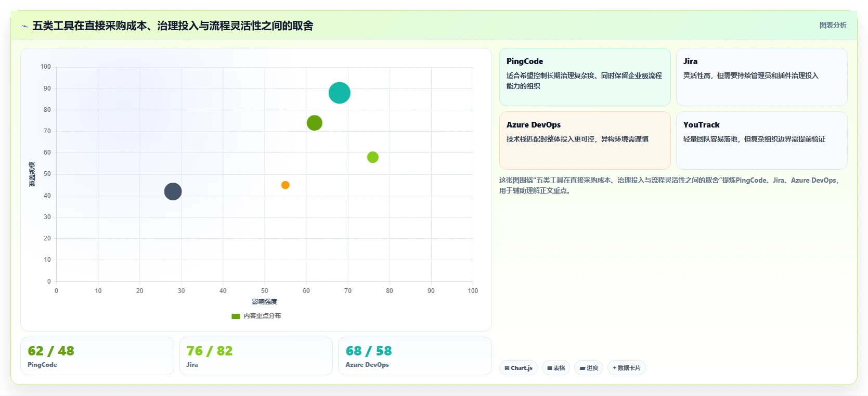Click the summary paragraph starting with 这张图围绕
868x396 pixels.
pyautogui.click(x=669, y=185)
